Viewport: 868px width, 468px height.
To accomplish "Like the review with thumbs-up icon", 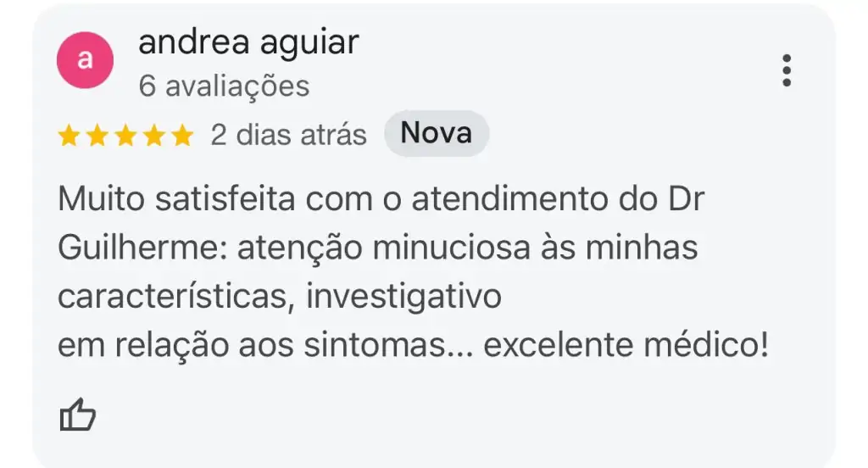I will (x=78, y=415).
